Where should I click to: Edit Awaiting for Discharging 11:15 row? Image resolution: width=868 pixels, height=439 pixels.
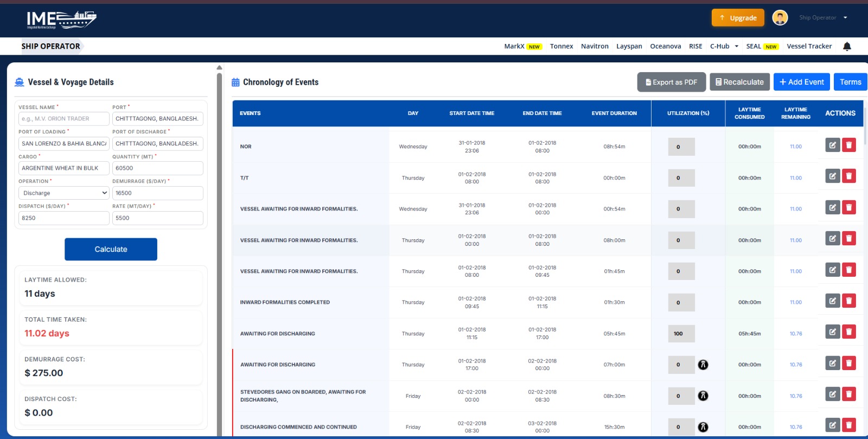[x=832, y=332]
